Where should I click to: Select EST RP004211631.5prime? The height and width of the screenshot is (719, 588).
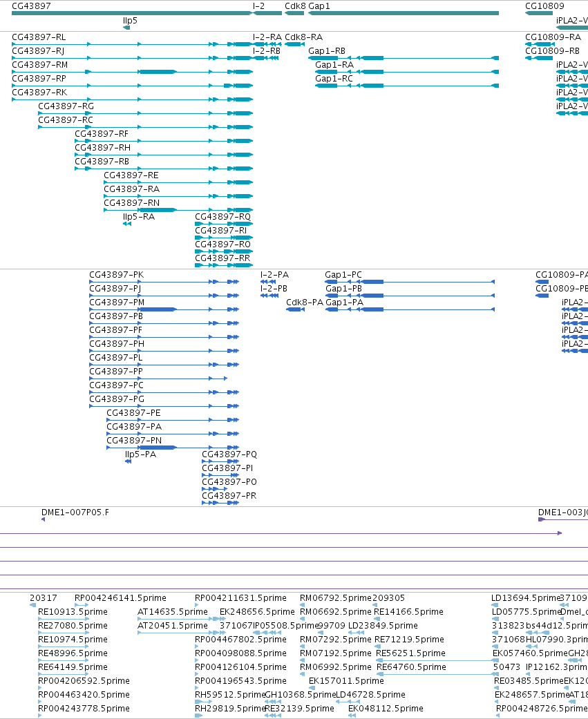pyautogui.click(x=240, y=598)
